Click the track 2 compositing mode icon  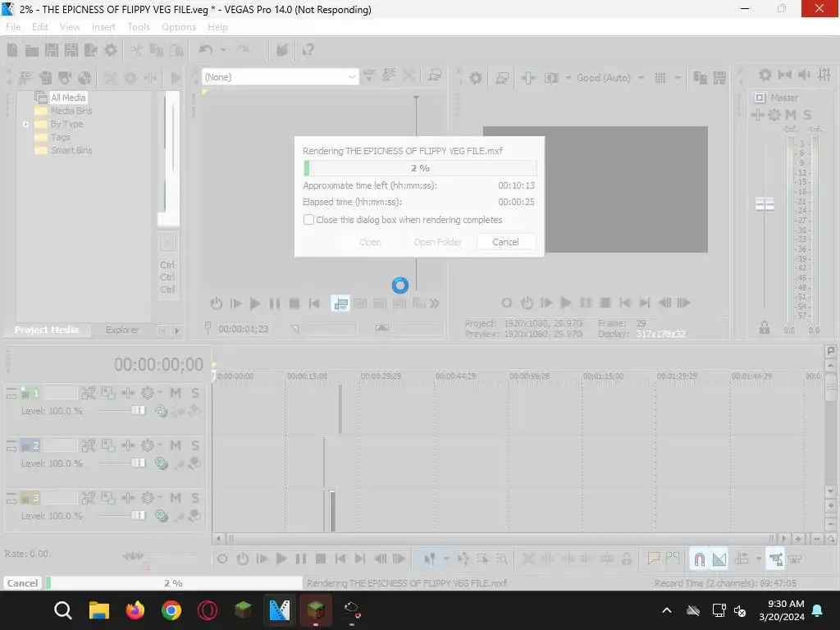coord(162,463)
